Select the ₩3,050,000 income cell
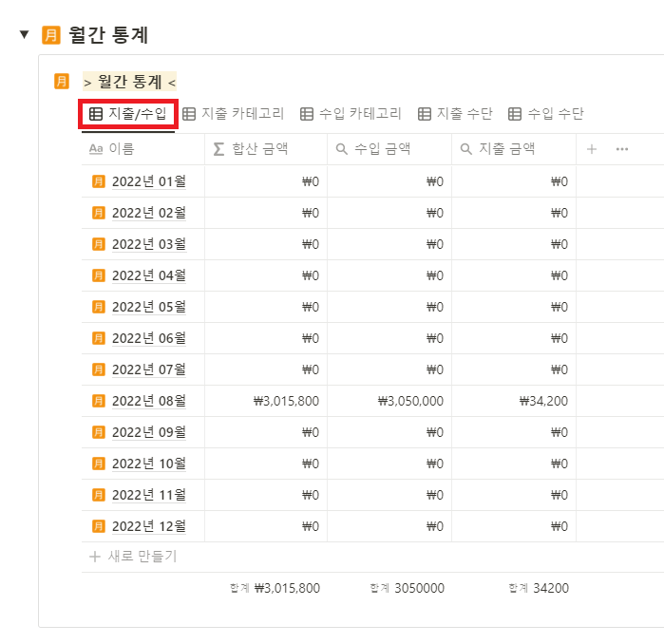Viewport: 664px width, 644px height. [x=389, y=401]
